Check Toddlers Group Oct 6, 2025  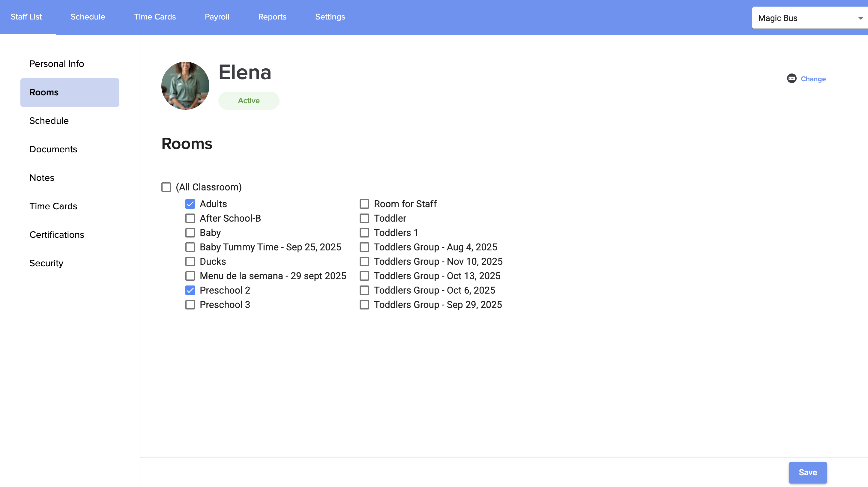point(364,290)
